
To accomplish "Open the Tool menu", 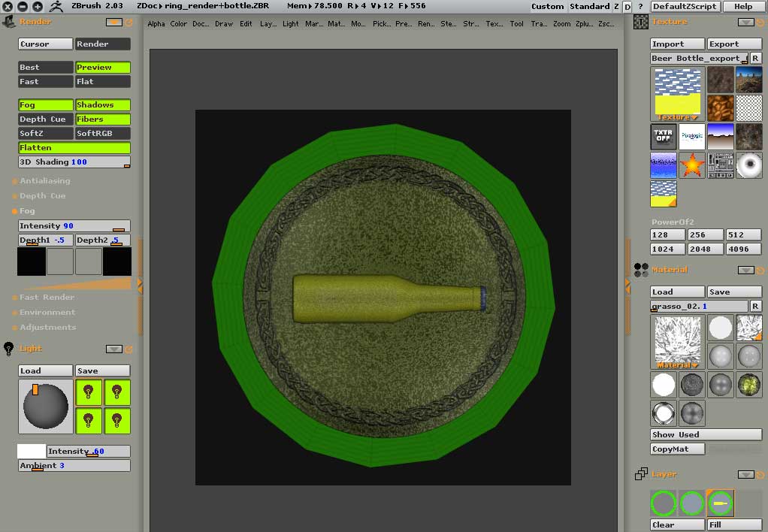I will 516,24.
